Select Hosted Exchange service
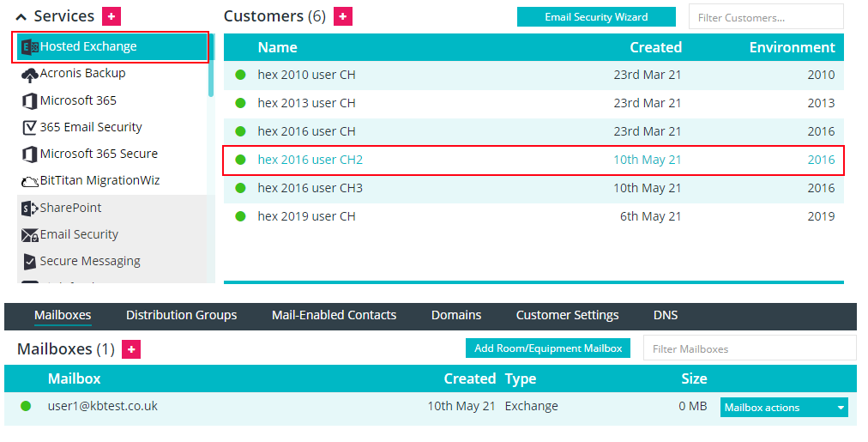 [x=112, y=47]
